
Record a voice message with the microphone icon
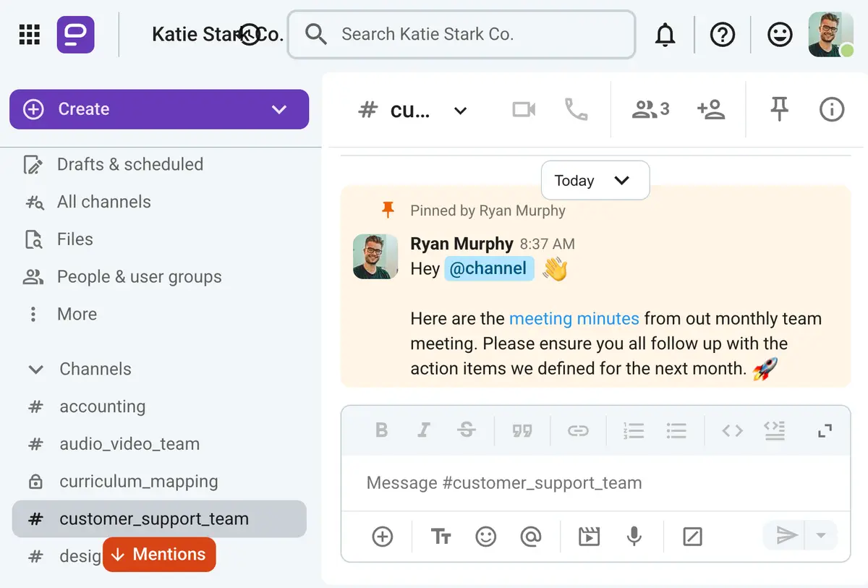(634, 536)
